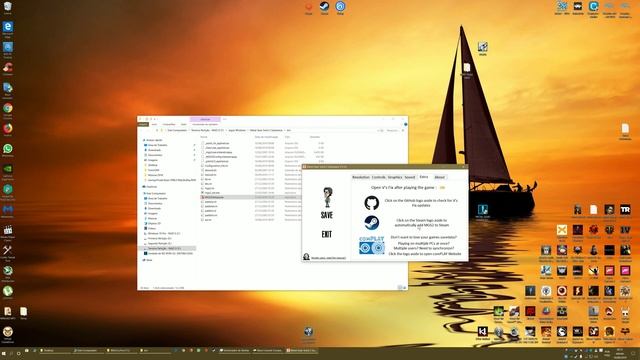Click the EXIT button
This screenshot has height=360, width=640.
[x=327, y=234]
